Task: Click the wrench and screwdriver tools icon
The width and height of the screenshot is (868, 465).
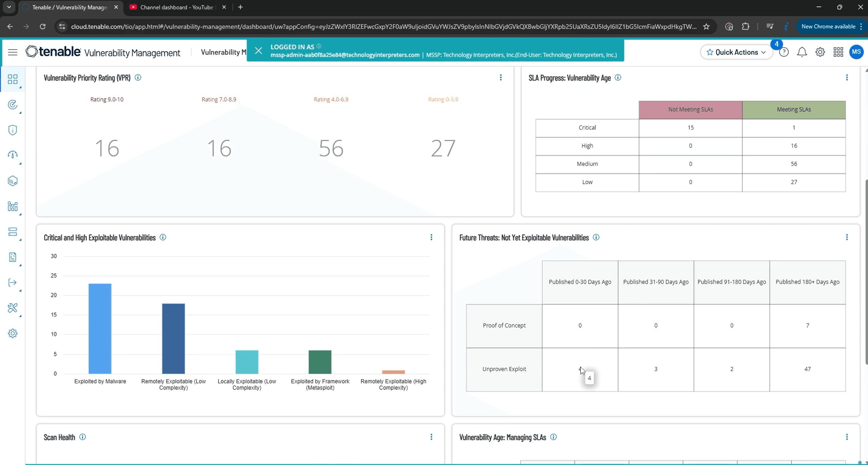Action: click(13, 308)
